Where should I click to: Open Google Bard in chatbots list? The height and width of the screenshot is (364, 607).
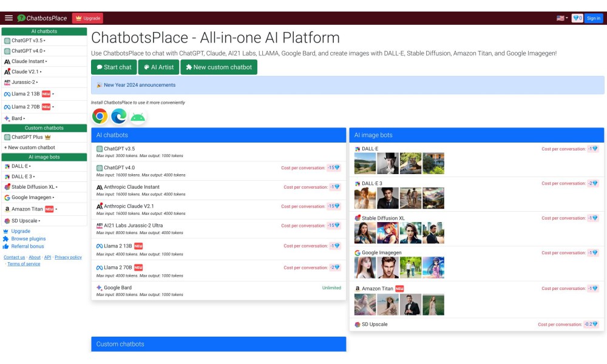point(219,291)
